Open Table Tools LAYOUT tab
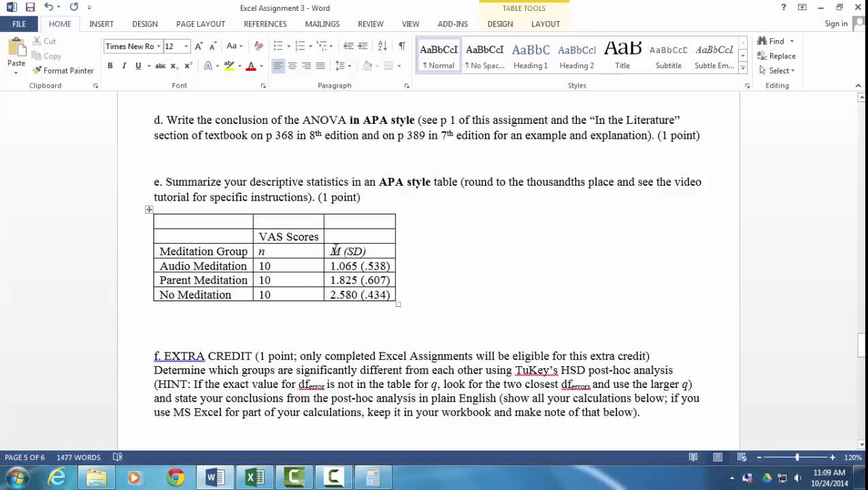 pos(546,24)
